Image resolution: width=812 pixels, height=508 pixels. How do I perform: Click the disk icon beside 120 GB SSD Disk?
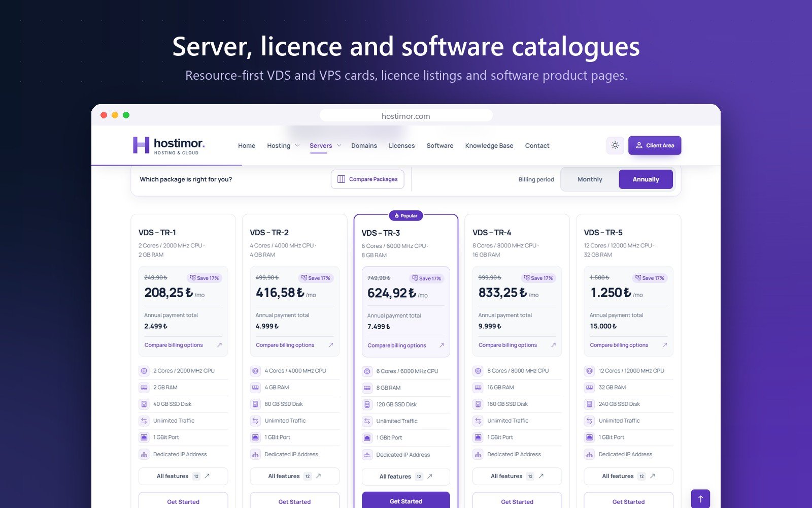pos(367,405)
